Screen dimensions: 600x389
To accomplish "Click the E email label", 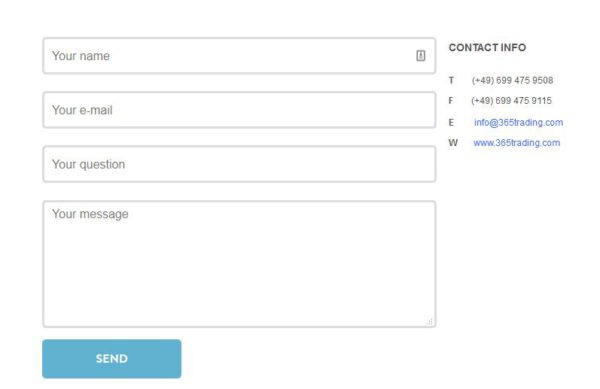I will [451, 122].
